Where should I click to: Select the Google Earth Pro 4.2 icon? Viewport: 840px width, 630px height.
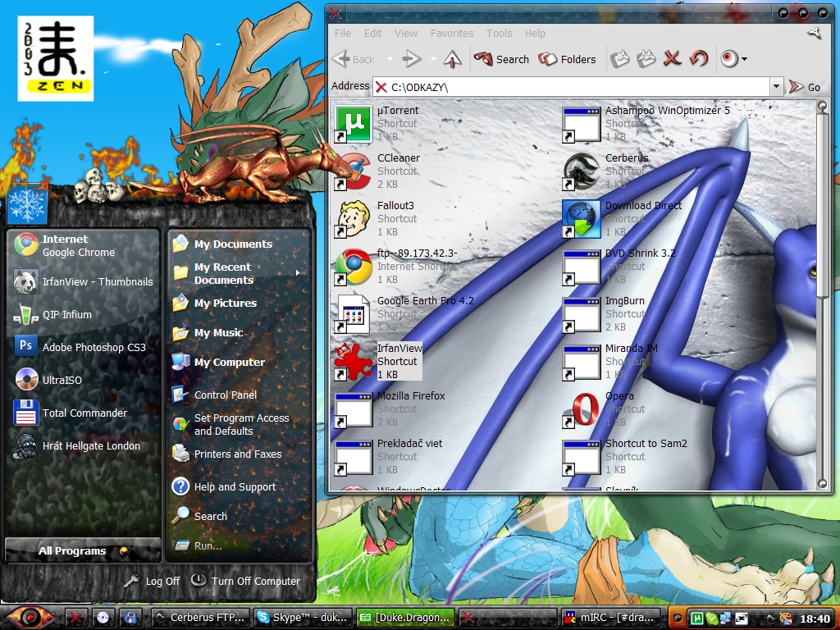click(353, 314)
